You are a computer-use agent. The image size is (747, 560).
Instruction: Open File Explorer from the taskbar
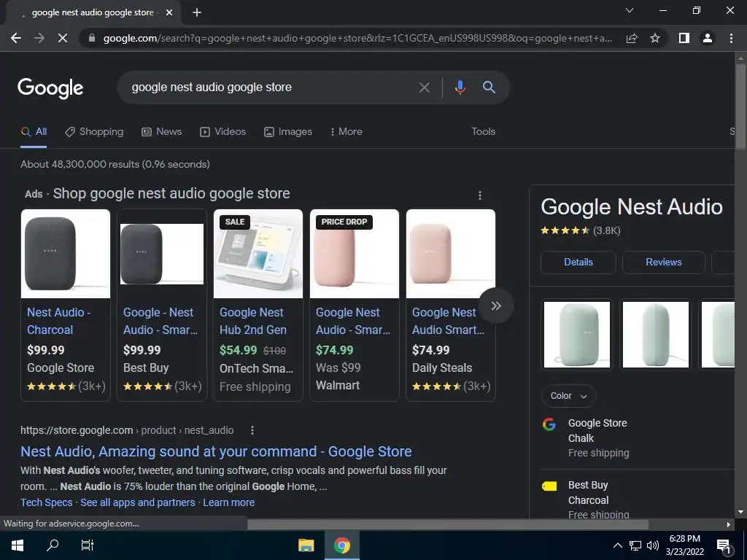(x=306, y=545)
